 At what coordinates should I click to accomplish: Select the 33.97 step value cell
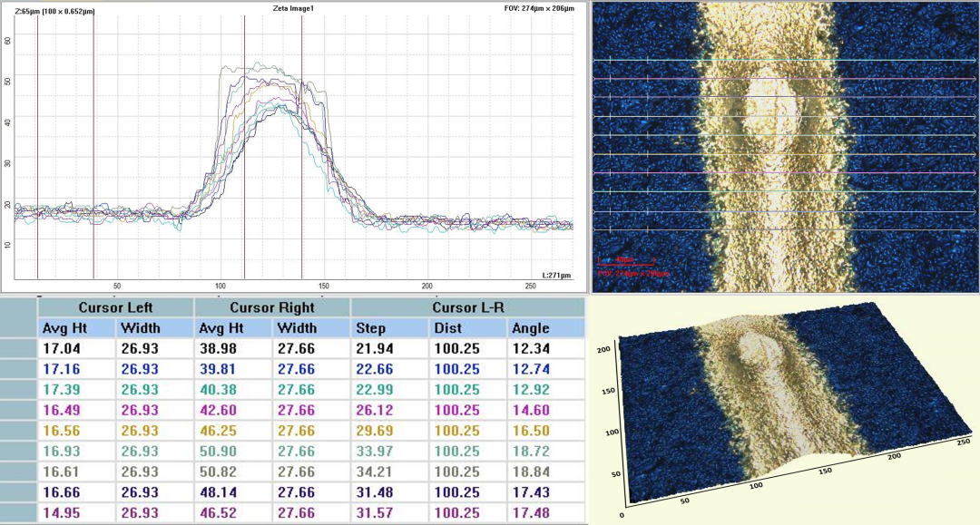[389, 452]
